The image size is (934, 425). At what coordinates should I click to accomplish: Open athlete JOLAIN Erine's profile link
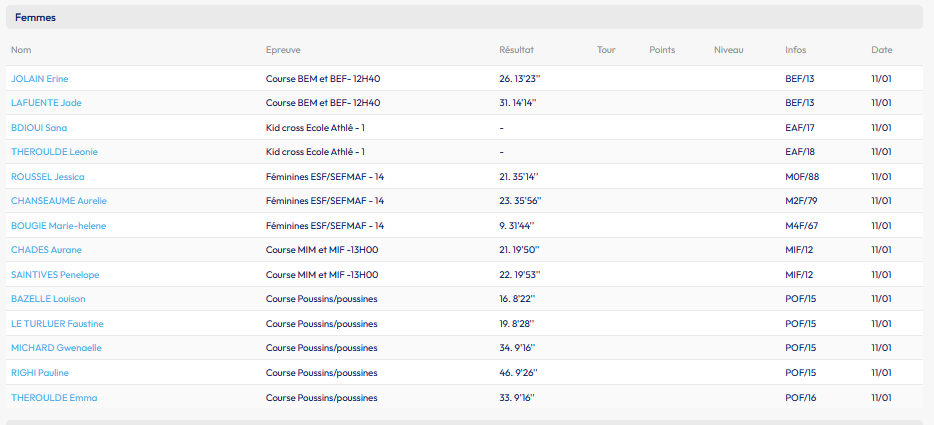pyautogui.click(x=39, y=79)
